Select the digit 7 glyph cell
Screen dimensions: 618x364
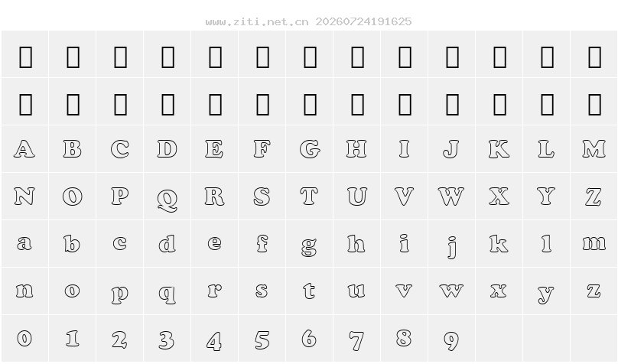(x=356, y=339)
